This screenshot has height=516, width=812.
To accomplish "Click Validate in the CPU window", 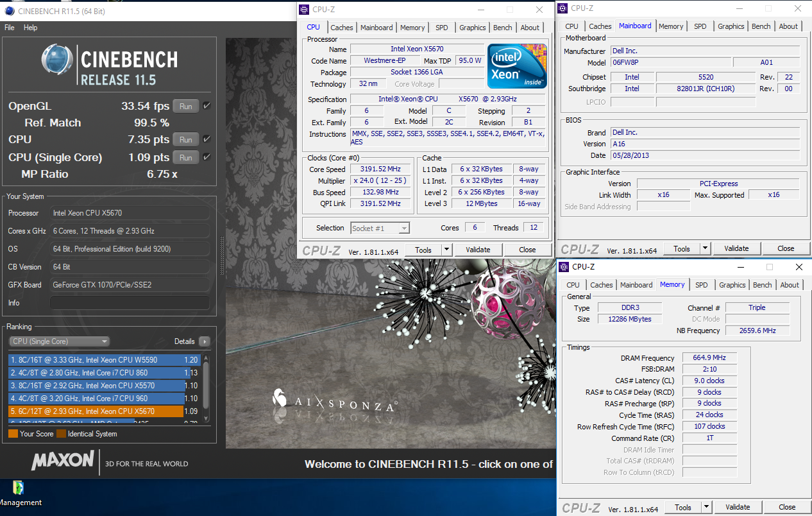I will pyautogui.click(x=478, y=250).
